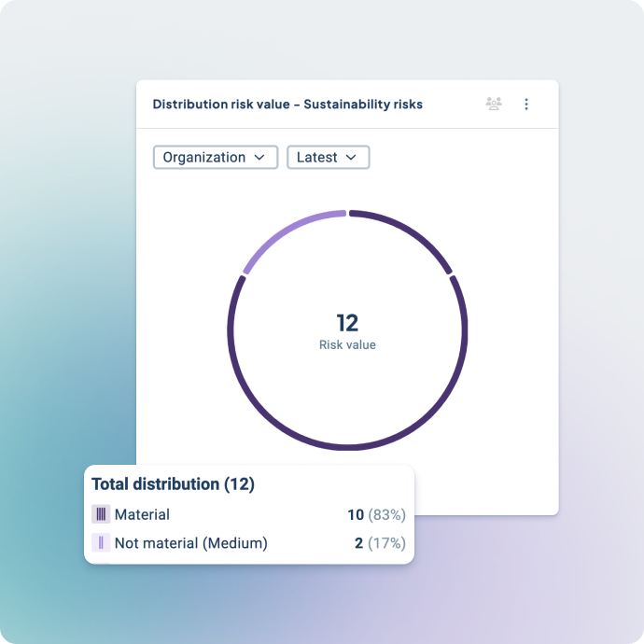The width and height of the screenshot is (644, 644).
Task: Open the Latest dropdown
Action: pos(328,158)
